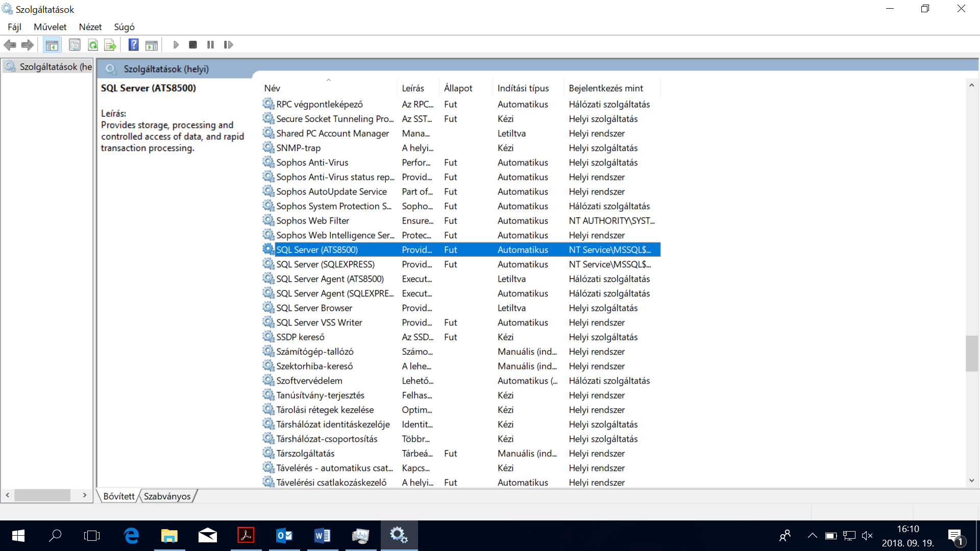This screenshot has height=551, width=980.
Task: Open File Explorer from taskbar
Action: [169, 536]
